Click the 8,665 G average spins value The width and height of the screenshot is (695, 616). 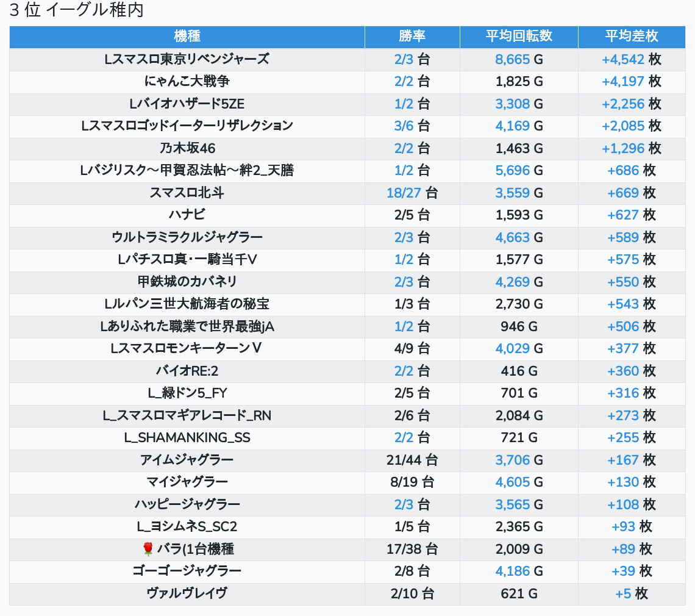513,59
